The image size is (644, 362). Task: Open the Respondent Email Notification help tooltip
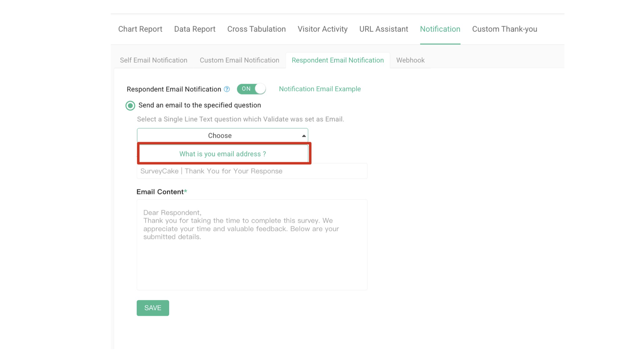tap(227, 89)
